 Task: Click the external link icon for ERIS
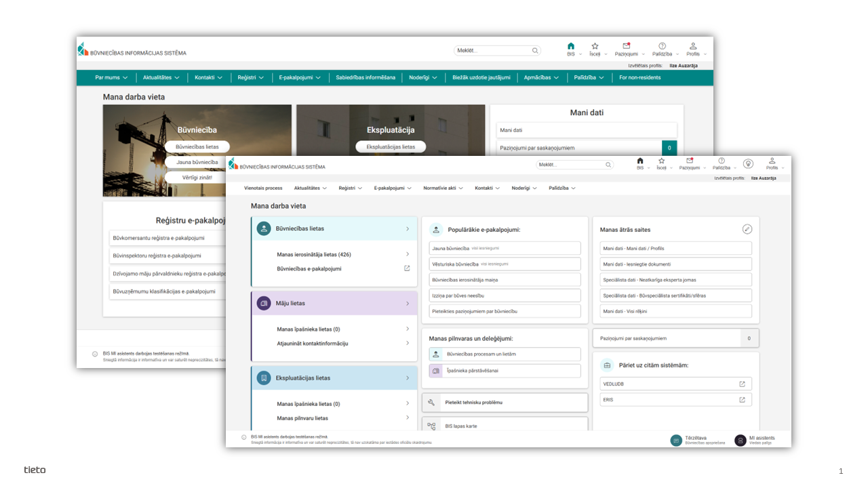coord(742,400)
